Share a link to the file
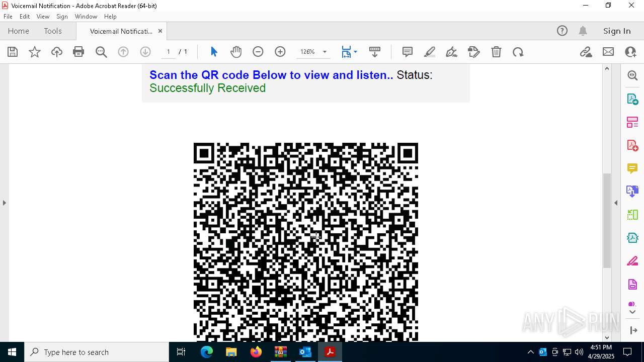Screen dimensions: 644x362 [x=586, y=52]
